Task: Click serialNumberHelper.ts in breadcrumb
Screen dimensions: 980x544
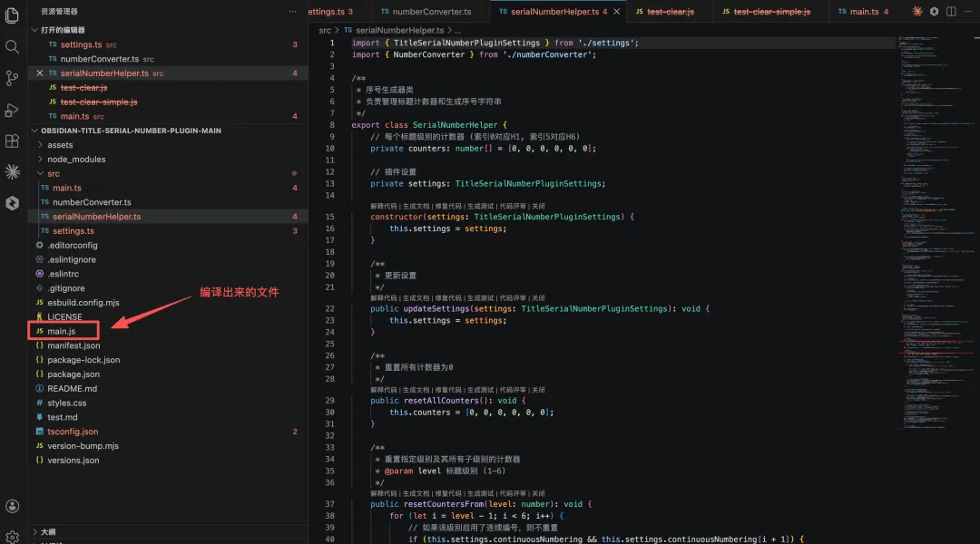Action: 400,30
